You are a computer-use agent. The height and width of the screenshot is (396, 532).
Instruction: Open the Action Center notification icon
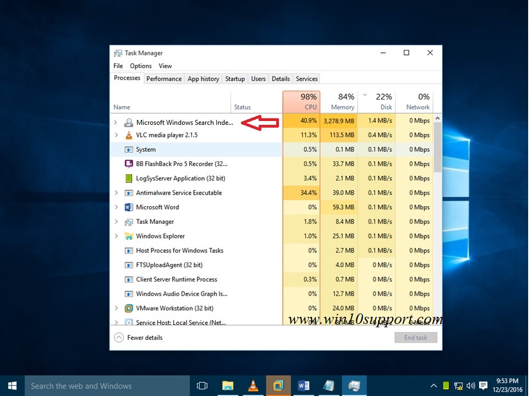(x=483, y=386)
